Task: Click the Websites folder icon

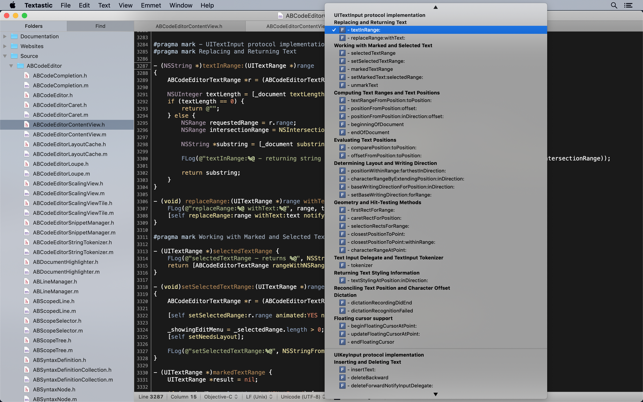Action: point(14,46)
